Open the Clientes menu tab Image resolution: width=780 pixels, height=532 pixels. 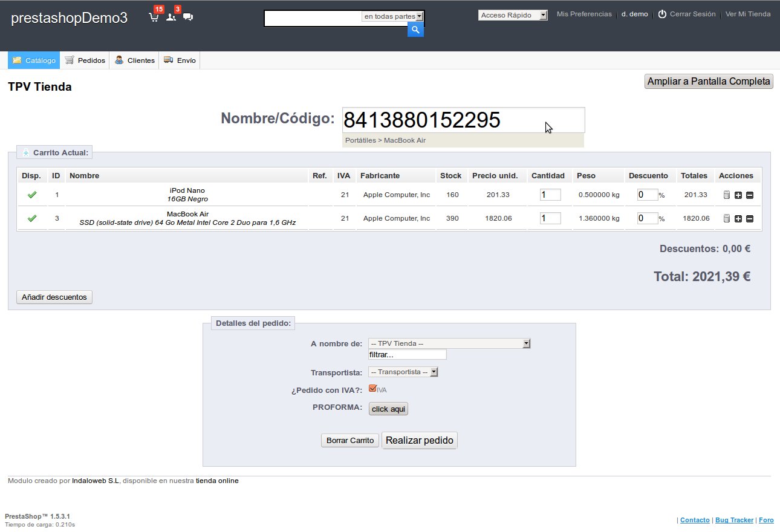(134, 60)
